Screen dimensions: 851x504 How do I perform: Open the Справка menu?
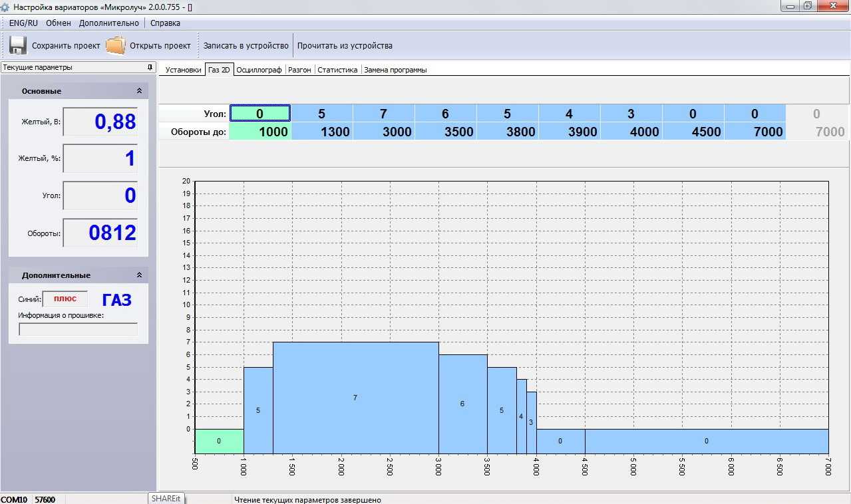(165, 23)
